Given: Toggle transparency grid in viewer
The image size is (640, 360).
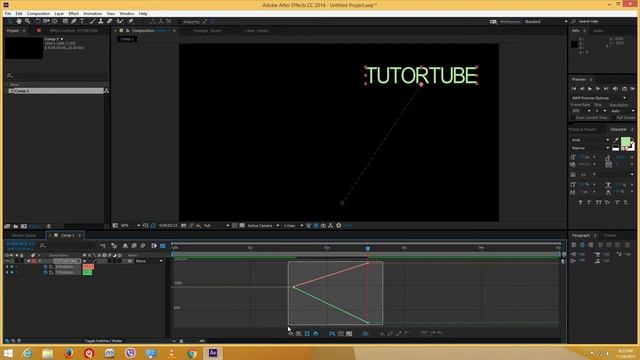Looking at the screenshot, I should click(x=242, y=225).
